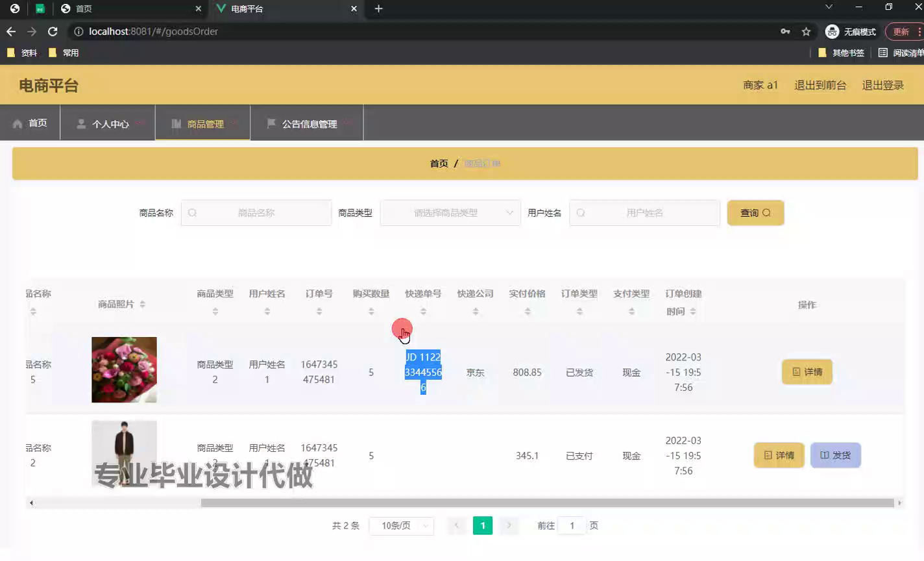The height and width of the screenshot is (561, 924).
Task: Open the browser tab search chevron
Action: point(829,7)
